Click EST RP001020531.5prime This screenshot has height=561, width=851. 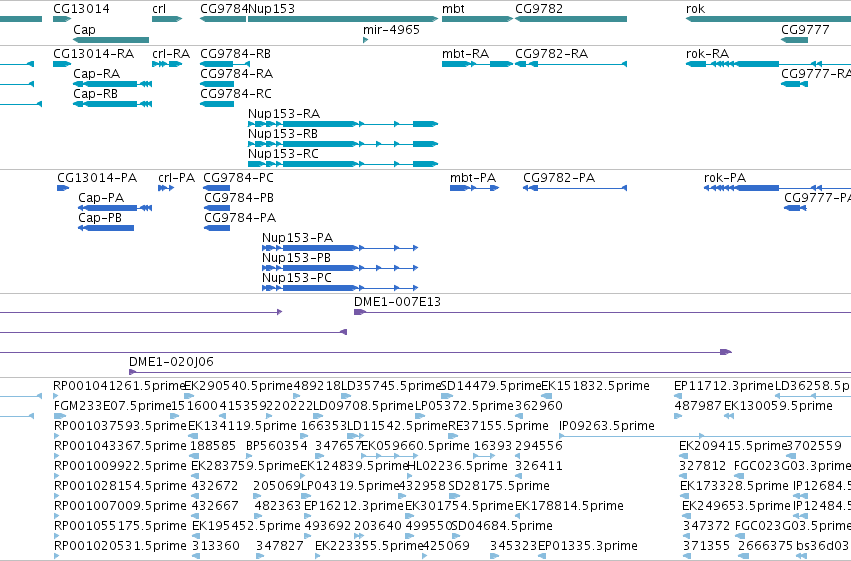point(120,546)
